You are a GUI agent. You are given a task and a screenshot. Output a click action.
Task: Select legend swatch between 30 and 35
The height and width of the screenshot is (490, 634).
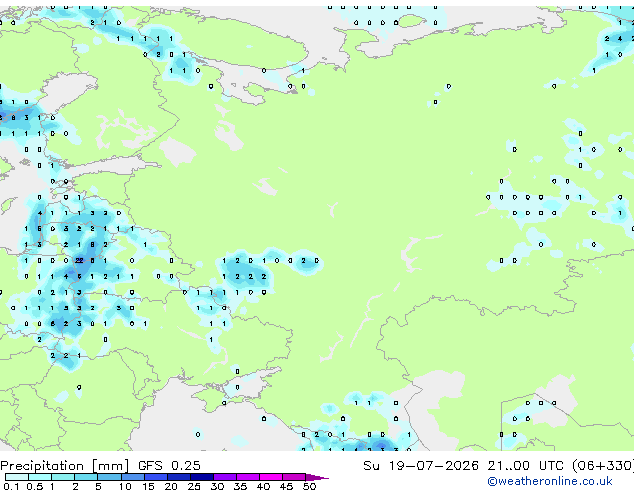click(x=225, y=477)
